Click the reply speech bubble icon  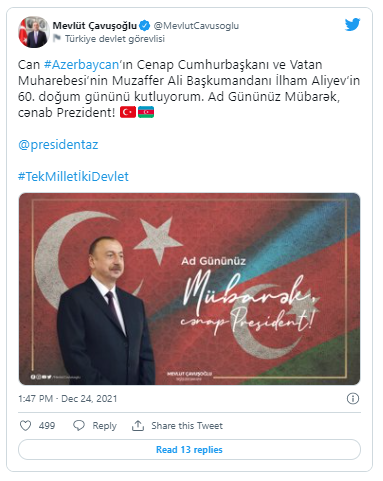pos(79,425)
